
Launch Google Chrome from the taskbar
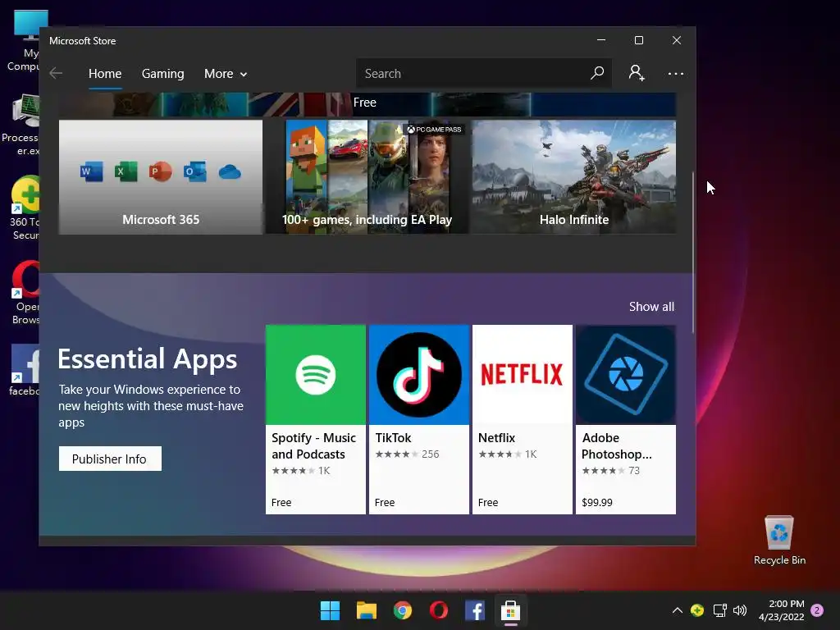point(402,610)
